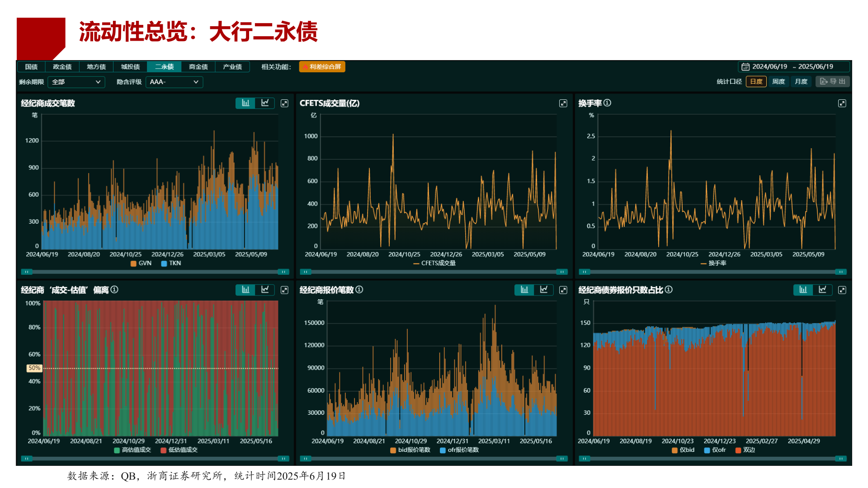Expand the CFETS成交量 chart to fullscreen
This screenshot has height=488, width=868.
[563, 103]
